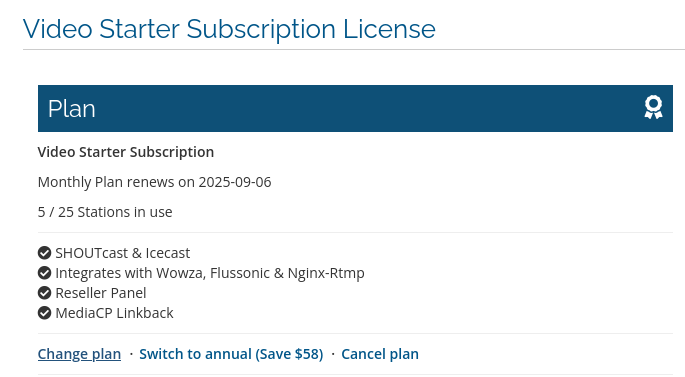Click checkmark icon next to MediaCP Linkback
This screenshot has height=377, width=685.
(x=44, y=313)
